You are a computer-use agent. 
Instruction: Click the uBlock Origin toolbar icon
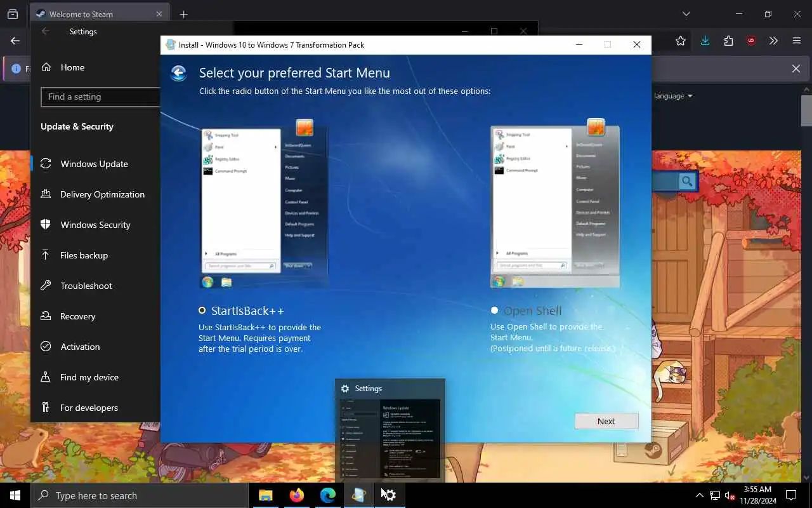(x=751, y=41)
